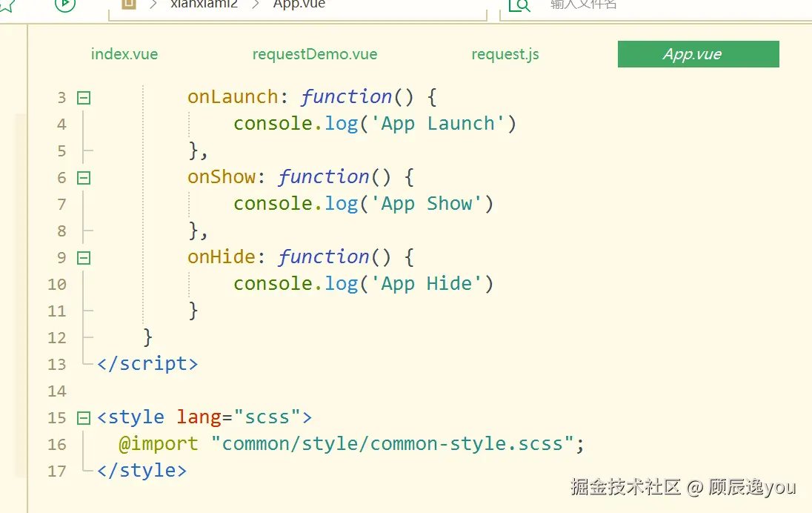The height and width of the screenshot is (513, 812).
Task: Click the 'App Hide' string on line 10
Action: pos(426,284)
